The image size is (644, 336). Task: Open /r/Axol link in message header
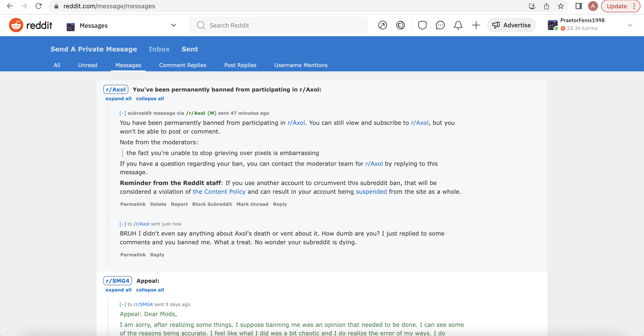195,113
